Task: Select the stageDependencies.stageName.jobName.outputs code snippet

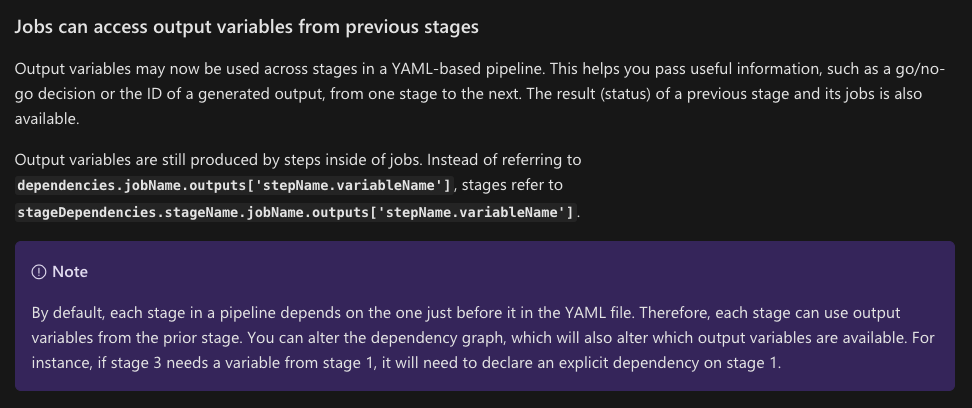Action: (x=296, y=213)
